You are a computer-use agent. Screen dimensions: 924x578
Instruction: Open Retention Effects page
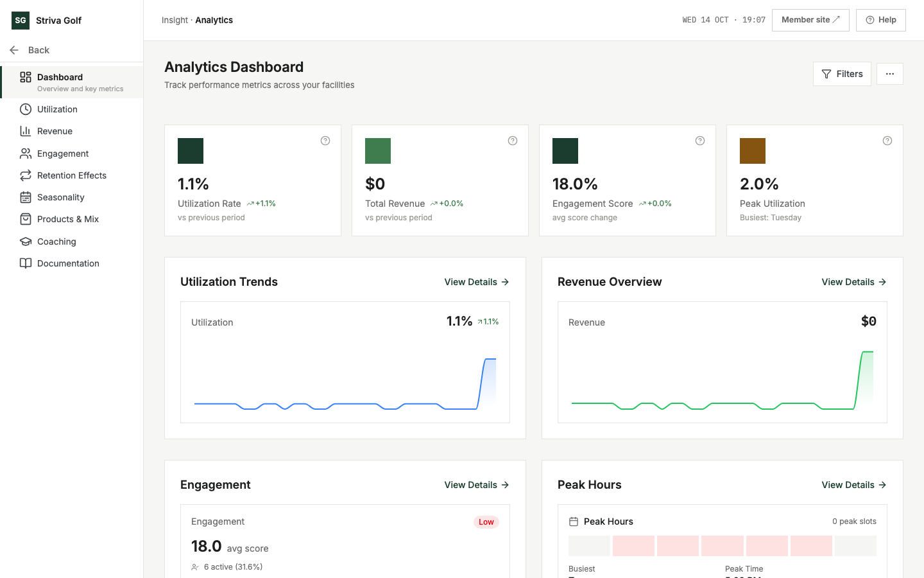(x=72, y=175)
